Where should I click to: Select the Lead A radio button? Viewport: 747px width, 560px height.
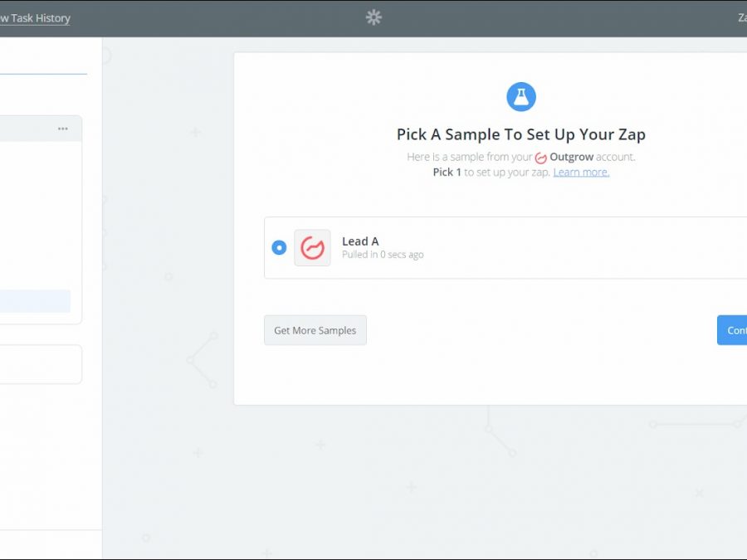click(x=279, y=248)
